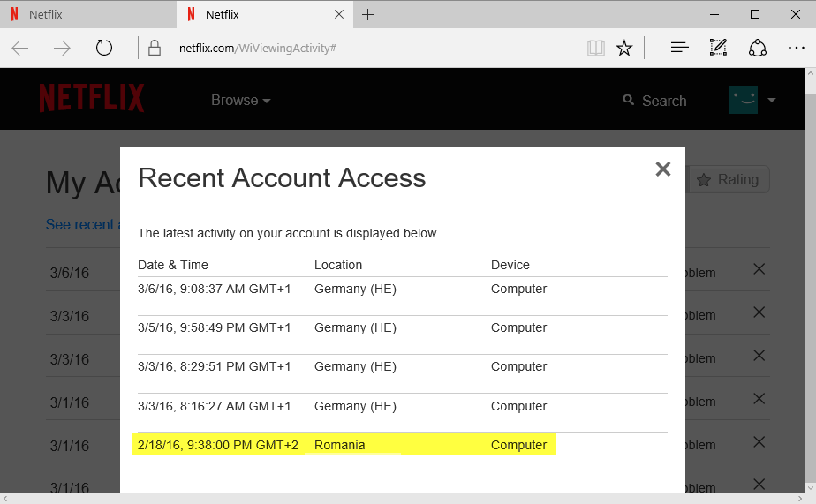Click the Romania location cell

point(339,445)
